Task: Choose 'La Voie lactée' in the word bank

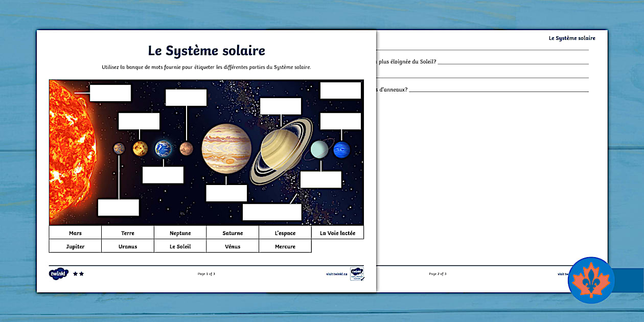Action: tap(337, 233)
